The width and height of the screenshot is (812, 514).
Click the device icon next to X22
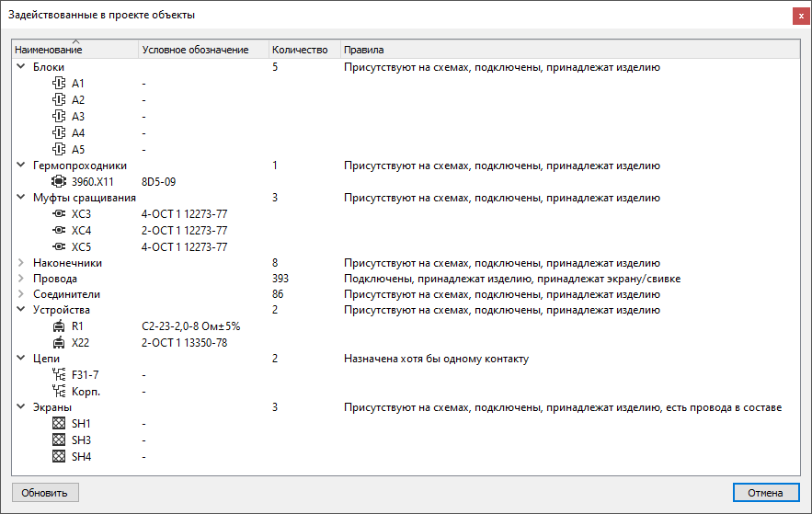coord(61,343)
